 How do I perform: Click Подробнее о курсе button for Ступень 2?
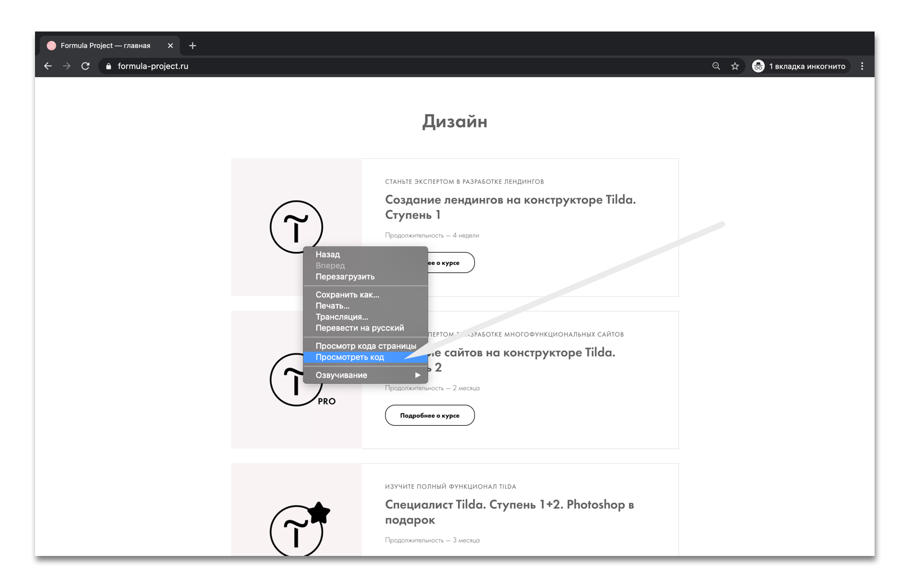tap(429, 415)
